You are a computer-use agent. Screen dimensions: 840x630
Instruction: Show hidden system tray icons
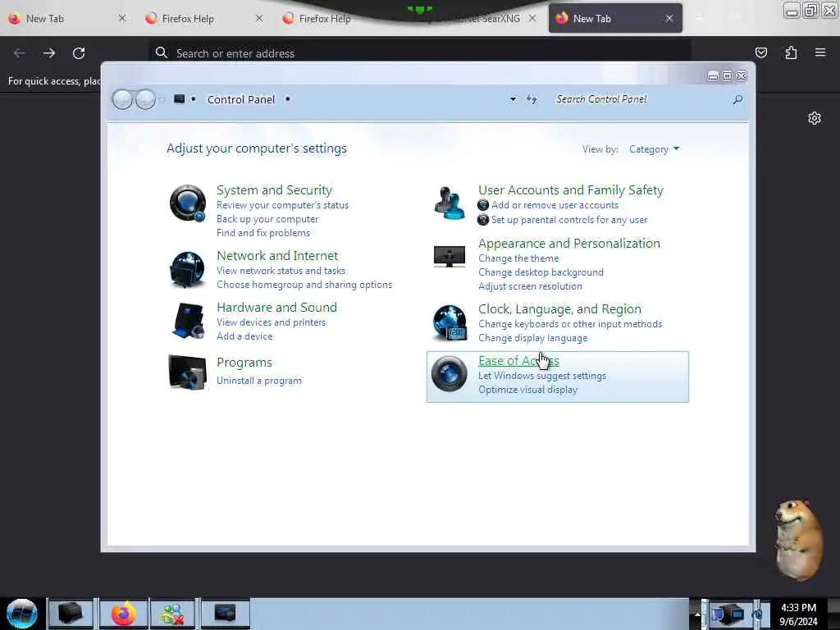[x=697, y=614]
